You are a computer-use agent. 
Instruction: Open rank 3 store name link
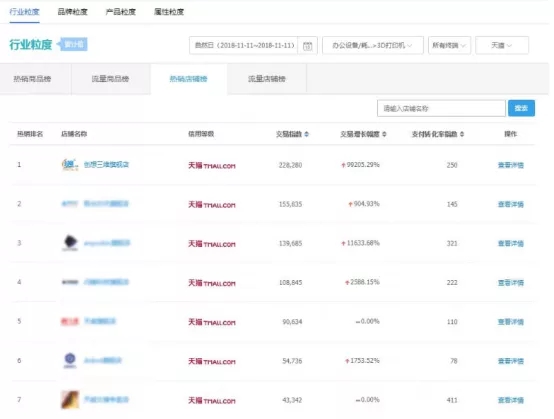click(107, 243)
